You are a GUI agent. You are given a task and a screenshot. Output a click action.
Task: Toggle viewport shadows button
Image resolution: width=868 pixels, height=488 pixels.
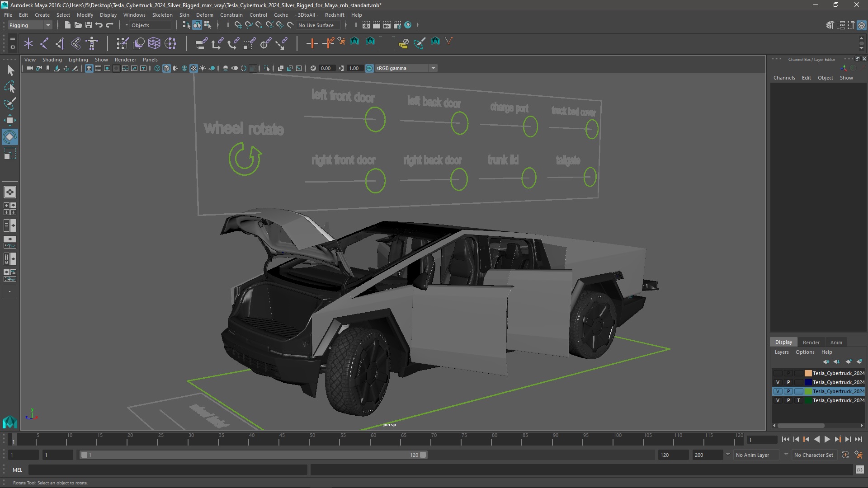[212, 68]
